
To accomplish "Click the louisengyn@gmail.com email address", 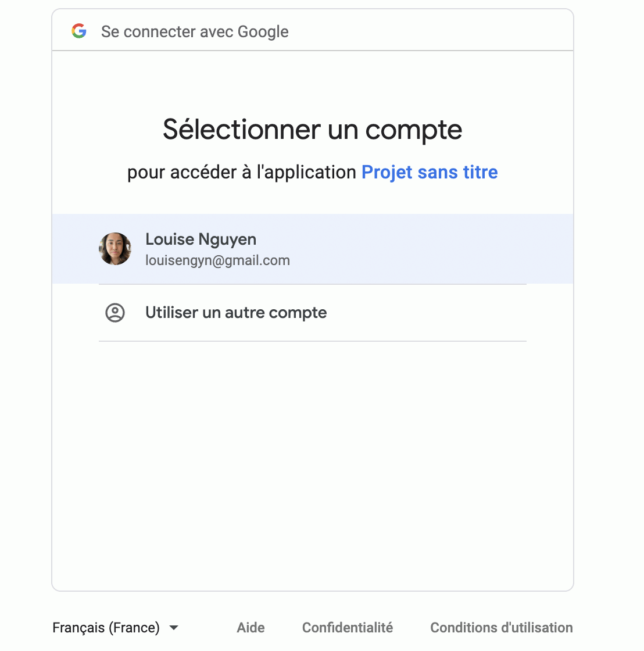I will (x=217, y=260).
